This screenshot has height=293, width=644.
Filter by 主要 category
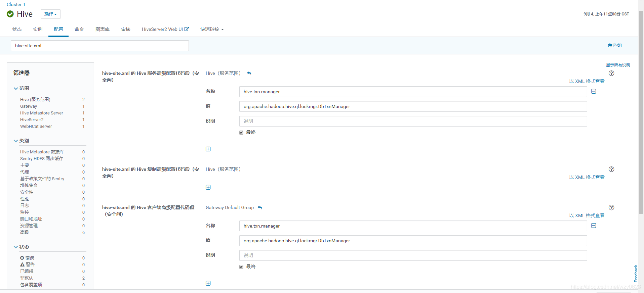[25, 165]
